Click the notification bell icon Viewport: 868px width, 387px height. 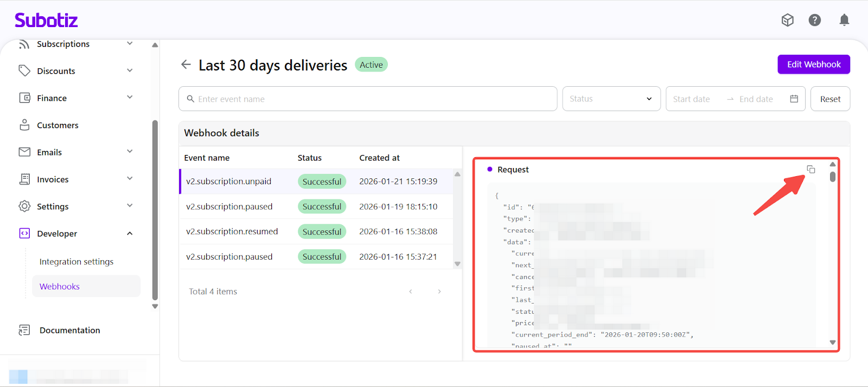(844, 21)
